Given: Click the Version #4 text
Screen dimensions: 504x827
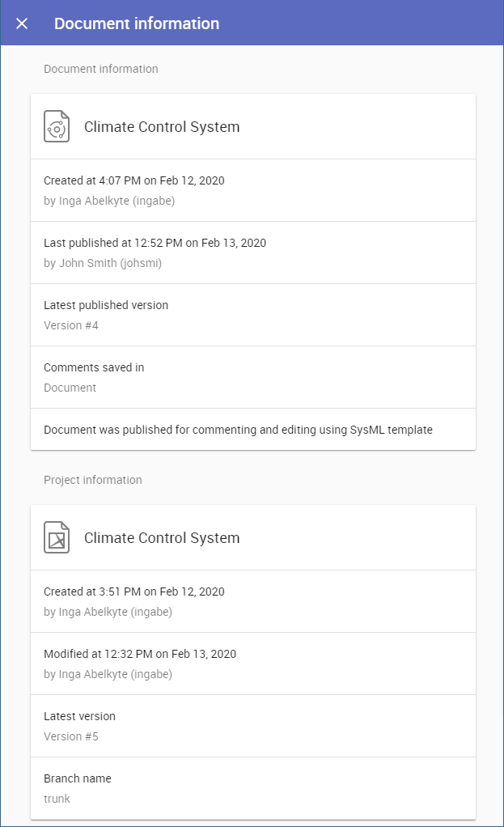Looking at the screenshot, I should 71,325.
